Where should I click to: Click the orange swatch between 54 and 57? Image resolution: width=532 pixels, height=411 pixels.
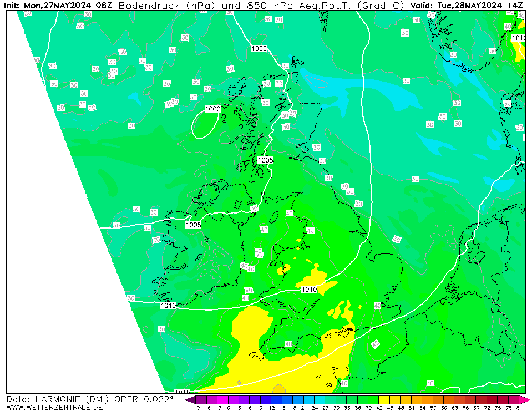[x=427, y=400]
